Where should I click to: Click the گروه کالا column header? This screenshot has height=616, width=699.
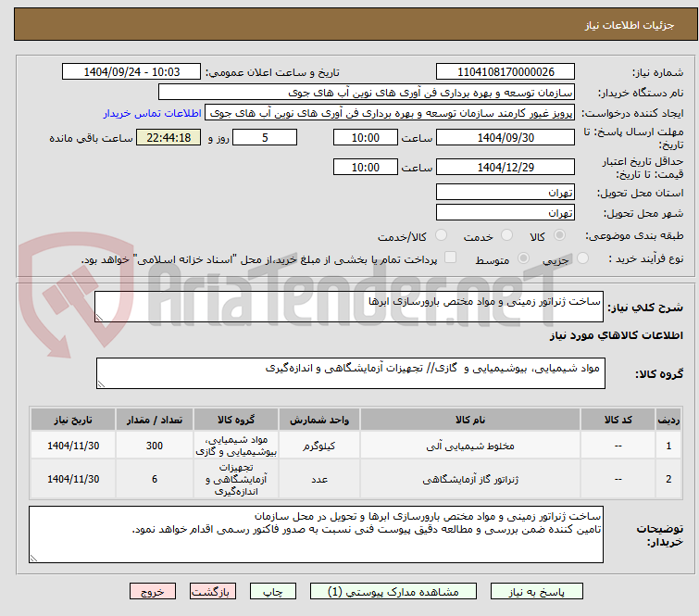coord(236,420)
